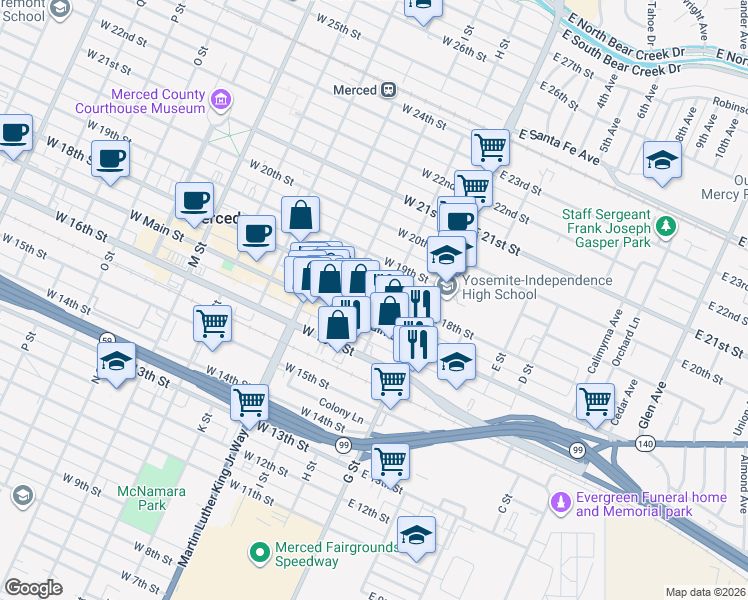
Task: Open the shopping cart marker on Martin Luther King Jr Way
Action: click(x=249, y=407)
